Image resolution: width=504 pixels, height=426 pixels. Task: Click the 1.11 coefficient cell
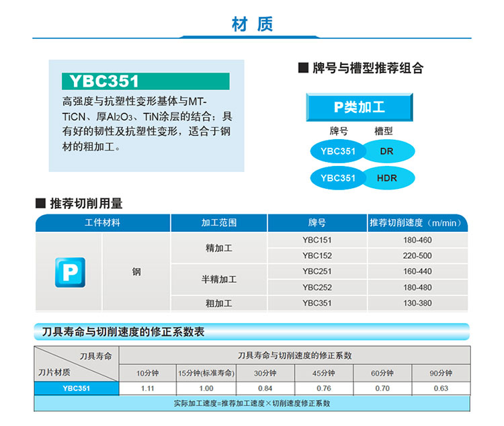[148, 388]
